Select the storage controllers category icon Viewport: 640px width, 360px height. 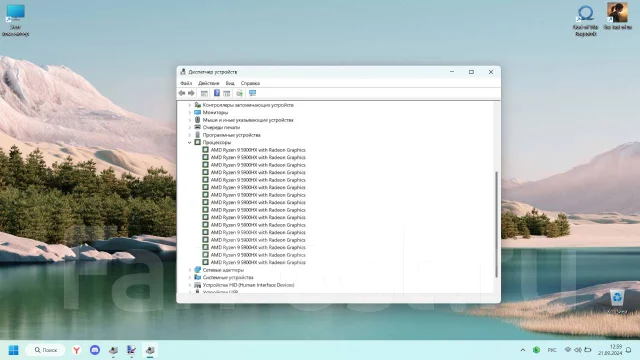tap(198, 105)
